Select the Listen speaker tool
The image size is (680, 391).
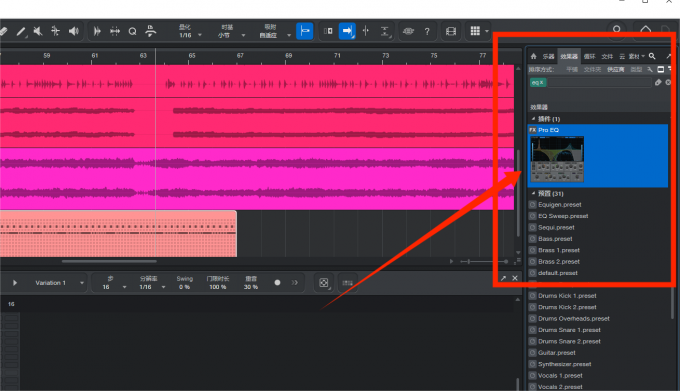pyautogui.click(x=74, y=31)
